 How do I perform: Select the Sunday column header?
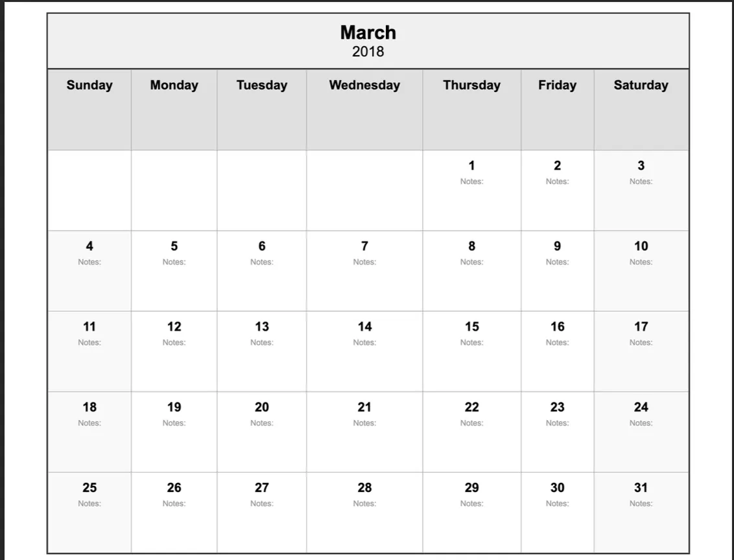[89, 86]
